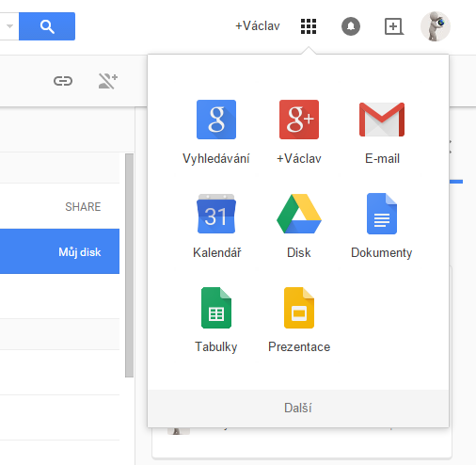
Task: Click the sidebar vertical scrollbar
Action: [129, 265]
